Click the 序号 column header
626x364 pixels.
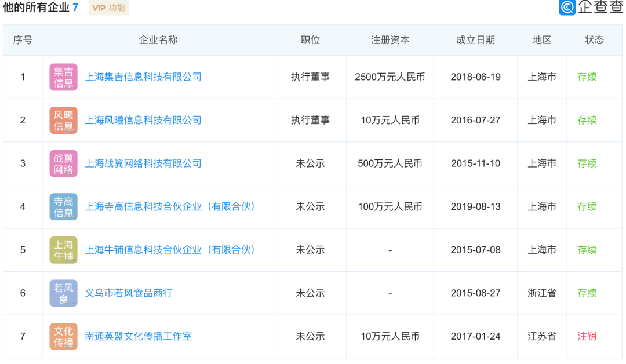23,40
